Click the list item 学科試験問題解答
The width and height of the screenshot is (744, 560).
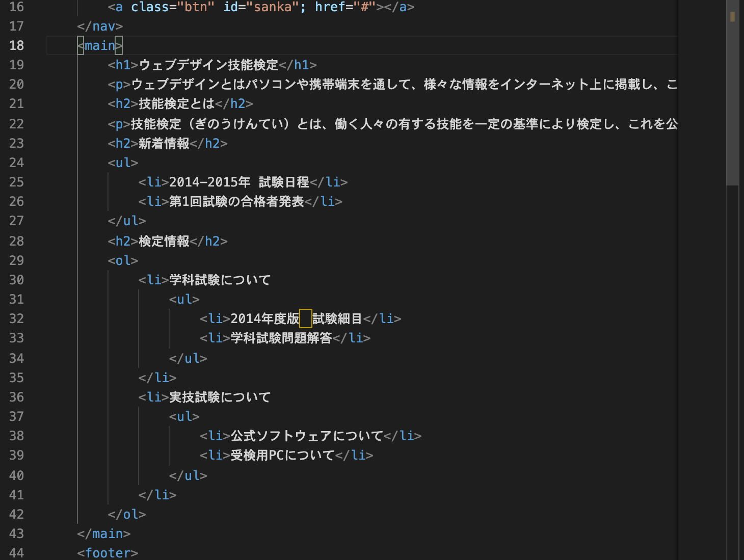[281, 338]
